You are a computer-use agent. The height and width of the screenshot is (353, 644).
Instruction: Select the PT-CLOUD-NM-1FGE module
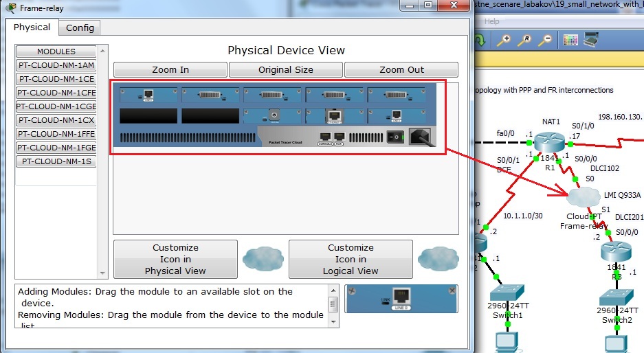point(56,148)
